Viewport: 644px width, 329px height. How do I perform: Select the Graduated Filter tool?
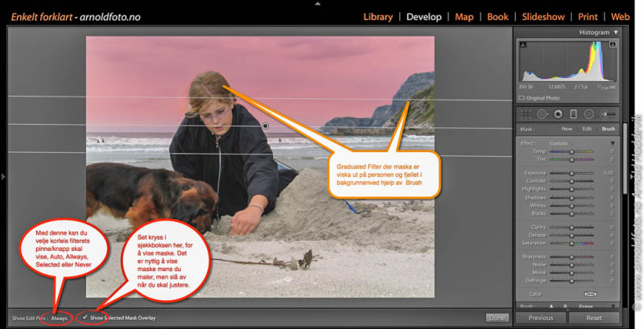(574, 114)
